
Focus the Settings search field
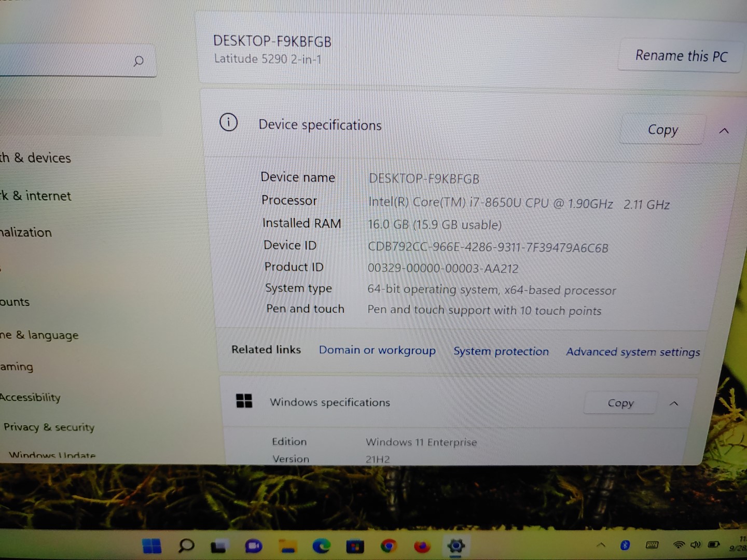coord(78,61)
